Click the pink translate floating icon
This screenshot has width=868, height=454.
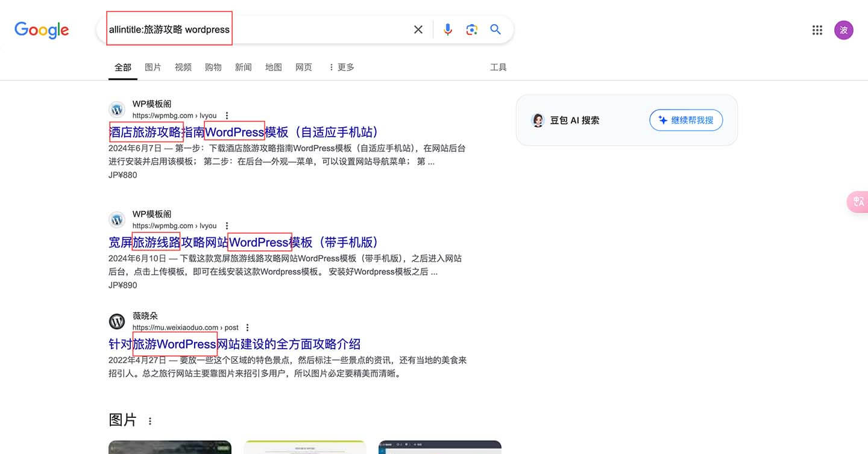tap(858, 202)
